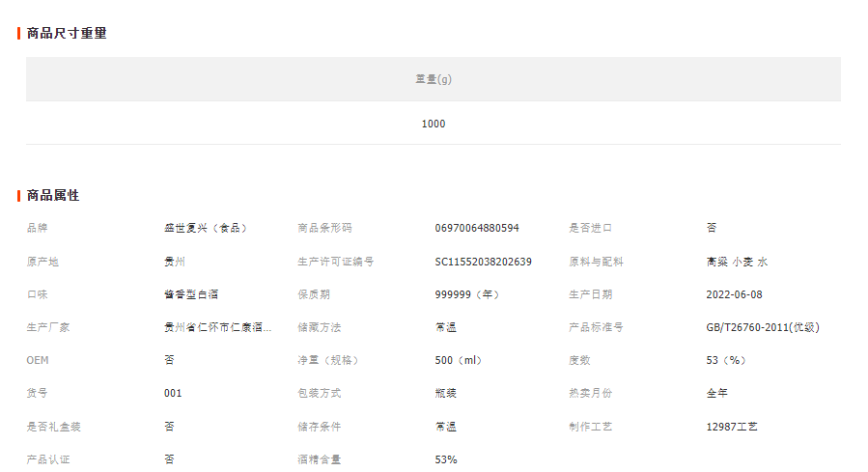Screen dimensions: 868x472
Task: Select the ingredients text 高粱 小麦 水
Action: 737,262
